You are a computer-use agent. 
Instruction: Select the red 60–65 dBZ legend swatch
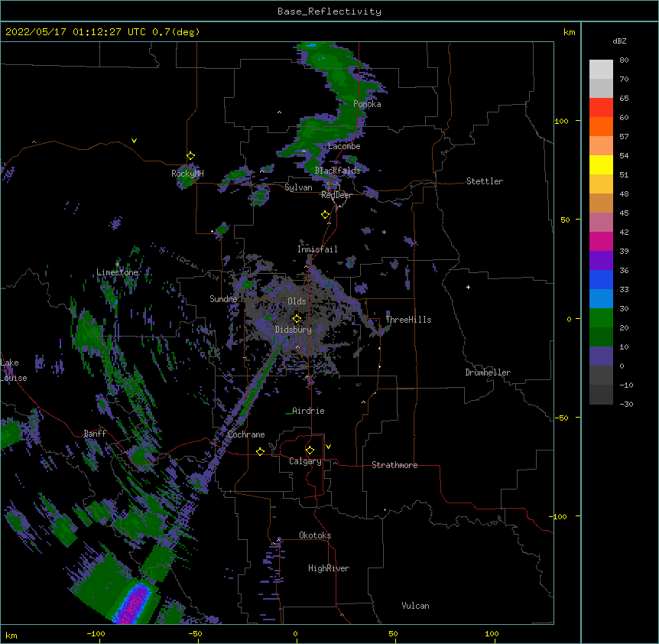[601, 107]
